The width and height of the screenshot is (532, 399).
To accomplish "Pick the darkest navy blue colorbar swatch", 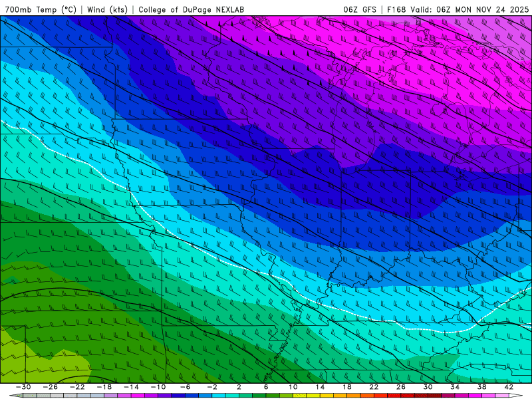I will click(x=178, y=395).
